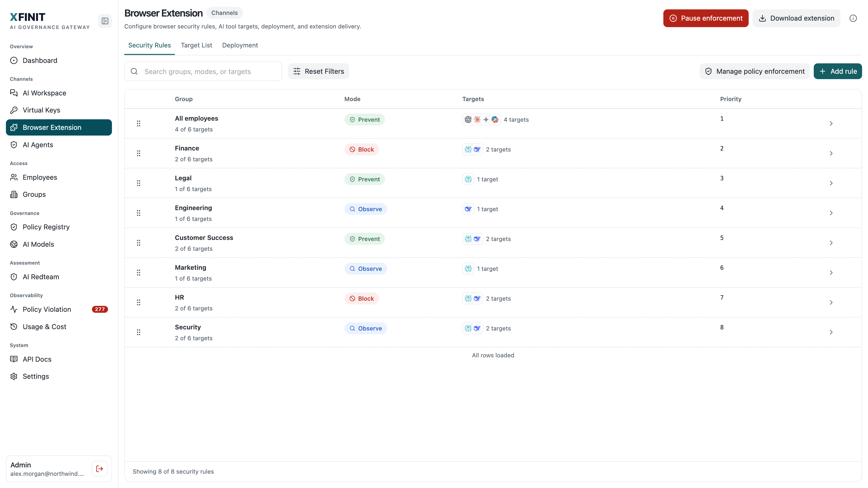Click drag handle icon for HR row

[x=139, y=302]
